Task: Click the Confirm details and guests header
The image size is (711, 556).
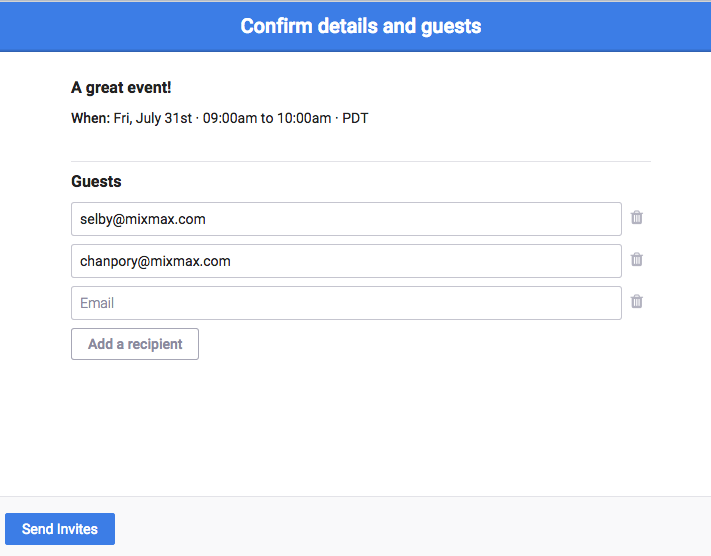Action: coord(360,26)
